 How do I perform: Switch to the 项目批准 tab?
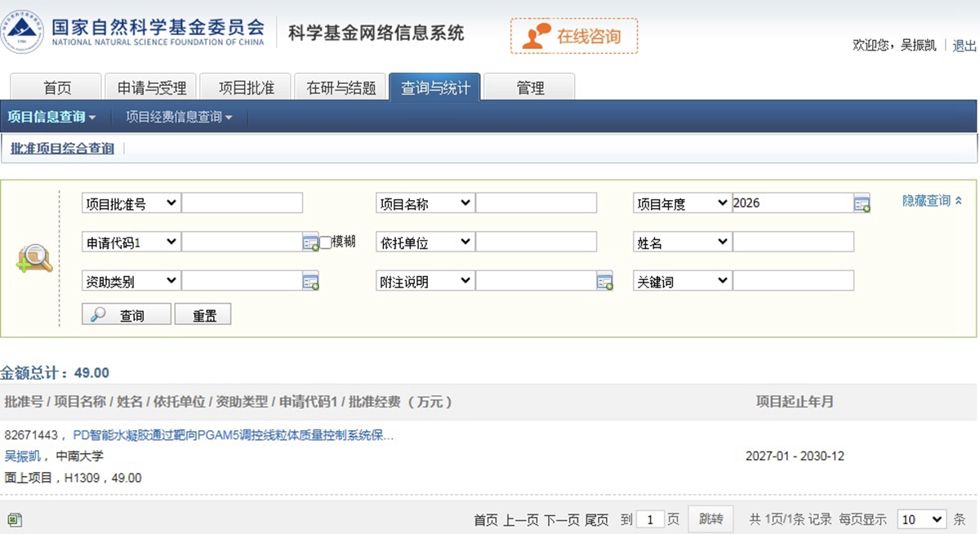pos(247,87)
